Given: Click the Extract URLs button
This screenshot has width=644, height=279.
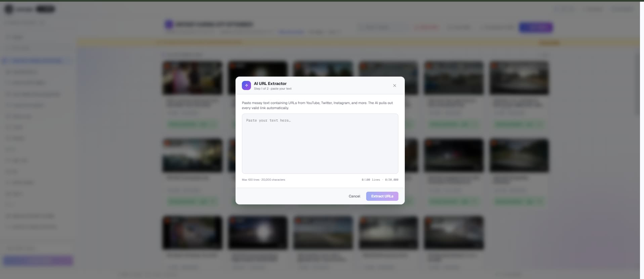Looking at the screenshot, I should click(382, 196).
